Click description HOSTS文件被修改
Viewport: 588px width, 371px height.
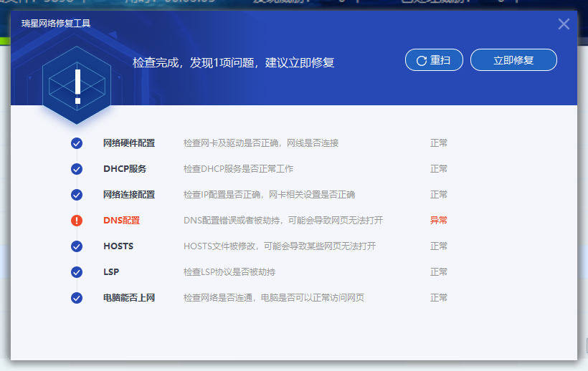280,246
